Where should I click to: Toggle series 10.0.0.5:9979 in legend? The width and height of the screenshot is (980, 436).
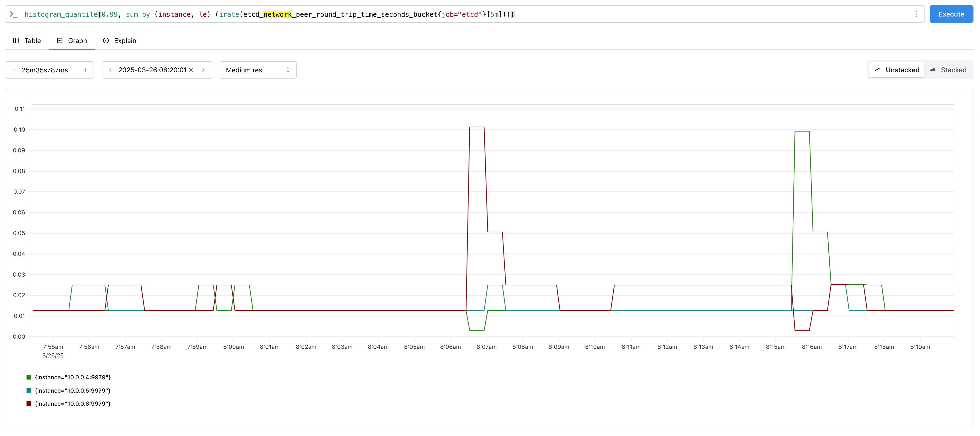72,390
